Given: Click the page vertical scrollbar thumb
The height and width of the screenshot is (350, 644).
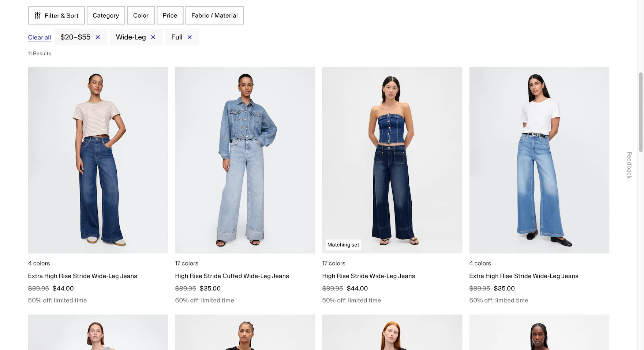Looking at the screenshot, I should pyautogui.click(x=641, y=112).
